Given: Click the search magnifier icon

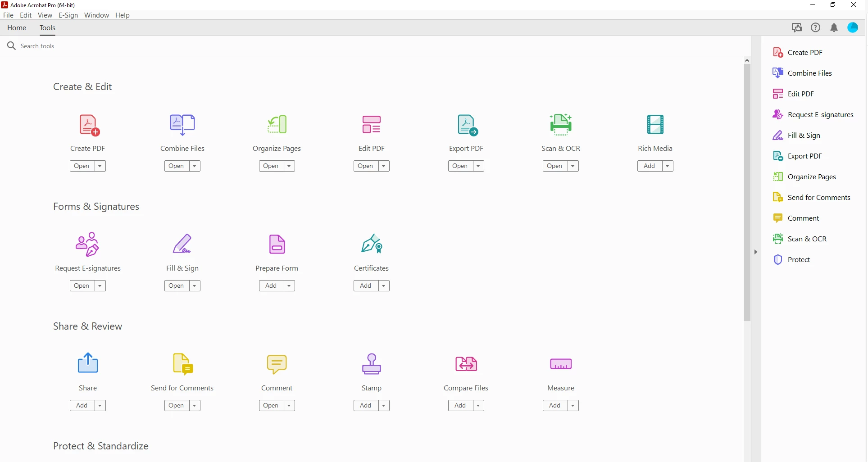Looking at the screenshot, I should 11,46.
